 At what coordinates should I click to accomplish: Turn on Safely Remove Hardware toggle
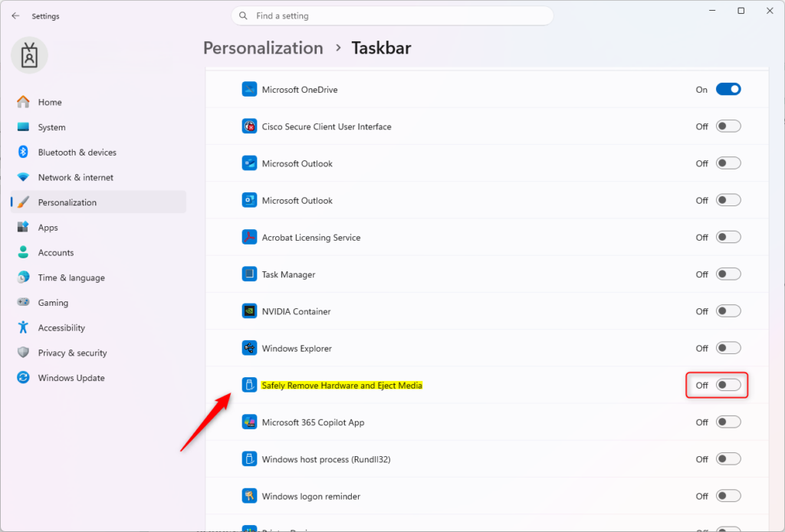point(728,385)
